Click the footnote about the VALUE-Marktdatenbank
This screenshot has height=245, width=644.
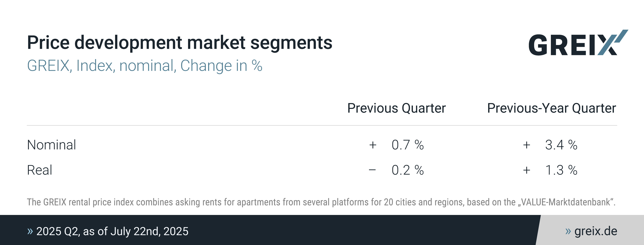click(x=321, y=202)
